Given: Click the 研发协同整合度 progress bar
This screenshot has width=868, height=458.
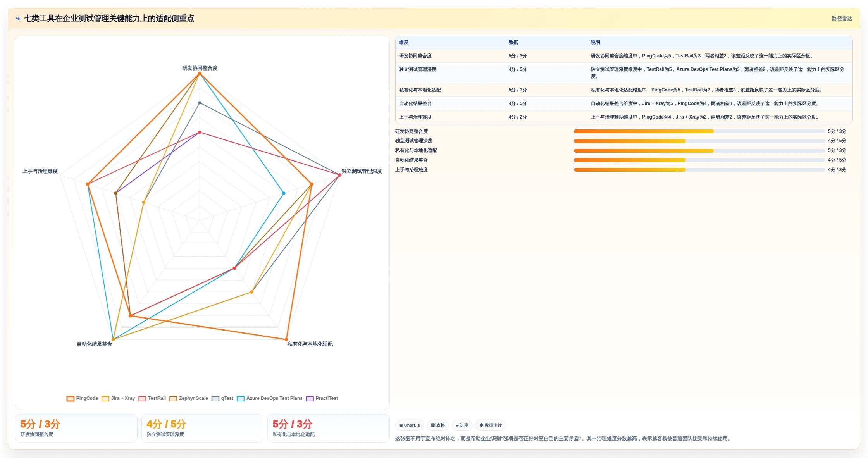Looking at the screenshot, I should [699, 131].
